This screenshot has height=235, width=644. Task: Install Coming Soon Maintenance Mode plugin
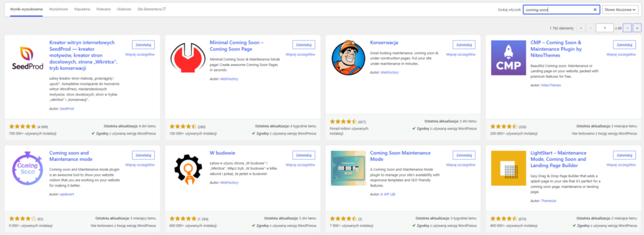pos(464,155)
